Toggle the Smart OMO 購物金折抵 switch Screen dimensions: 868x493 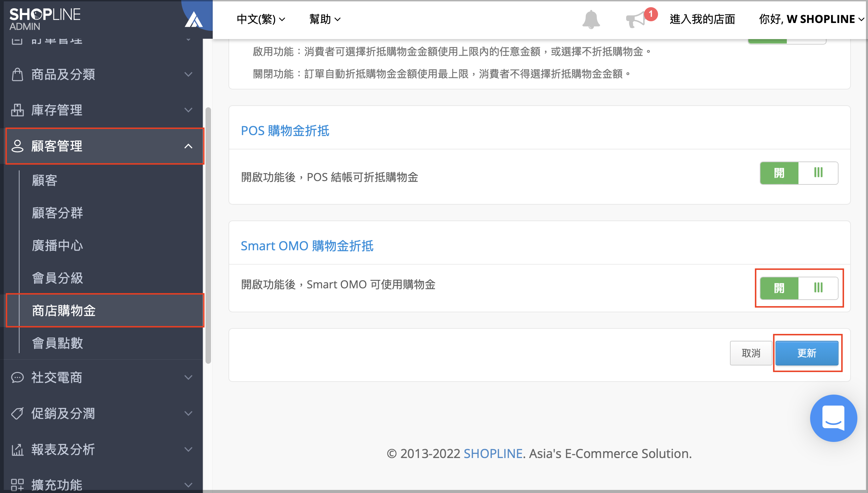pos(799,288)
